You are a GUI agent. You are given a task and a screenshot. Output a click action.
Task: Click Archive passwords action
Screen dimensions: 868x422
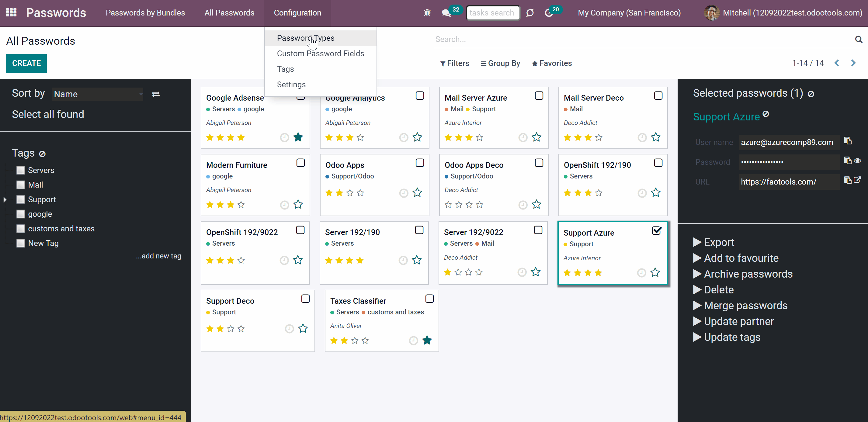click(743, 274)
